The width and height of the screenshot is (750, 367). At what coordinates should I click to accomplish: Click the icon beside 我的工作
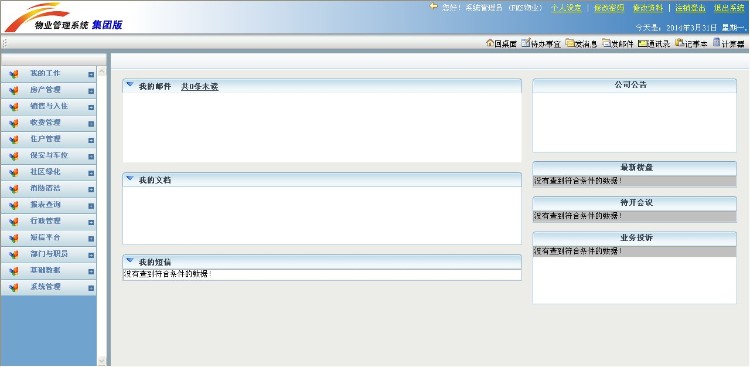pyautogui.click(x=13, y=74)
